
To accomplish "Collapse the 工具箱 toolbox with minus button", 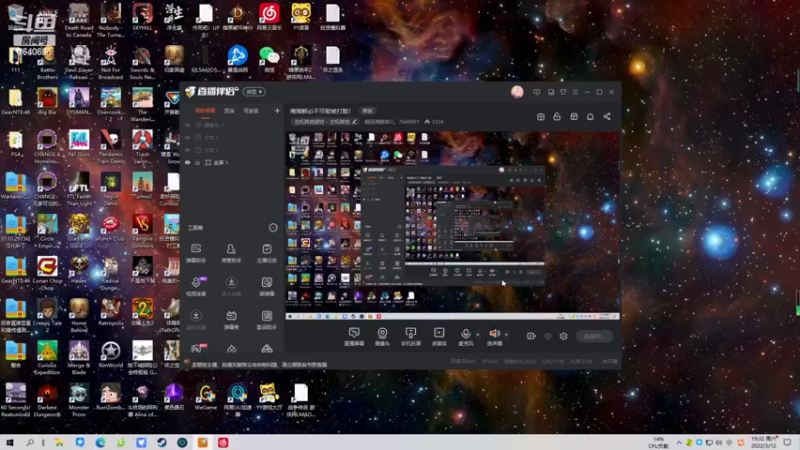I will point(273,228).
